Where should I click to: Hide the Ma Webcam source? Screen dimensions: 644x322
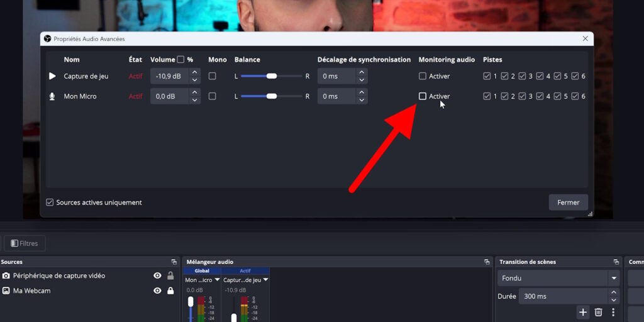(157, 291)
